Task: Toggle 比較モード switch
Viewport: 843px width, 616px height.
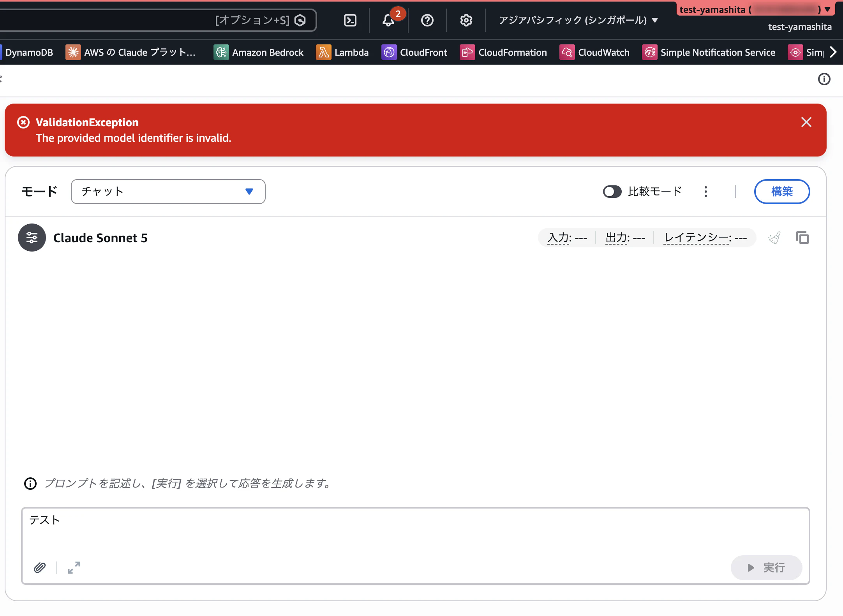Action: point(612,192)
